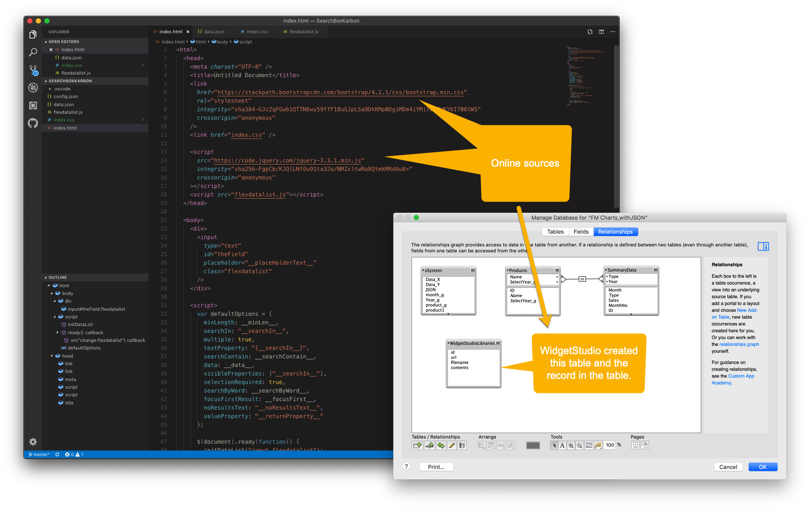Select the Text Note tool

tap(562, 445)
